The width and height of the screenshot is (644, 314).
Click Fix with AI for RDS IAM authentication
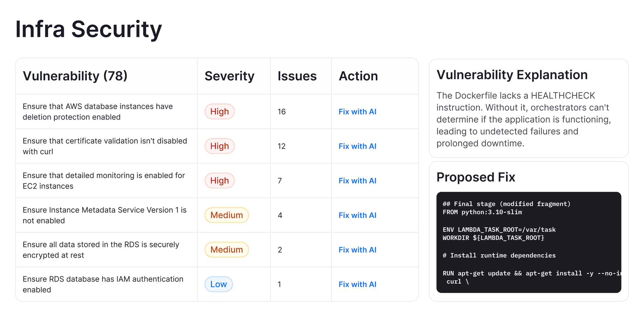point(357,284)
